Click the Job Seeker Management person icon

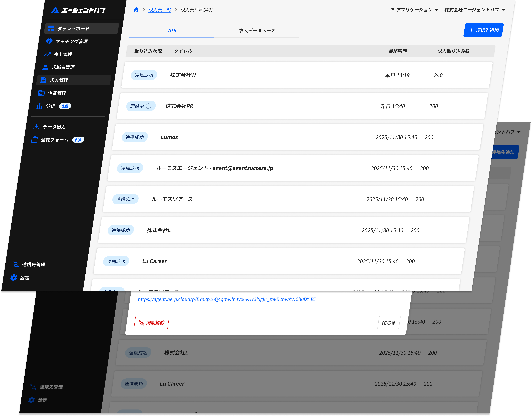point(45,67)
